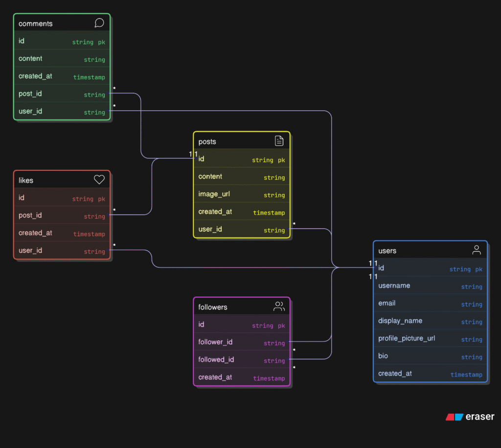Click created_at row in likes table
Viewport: 501px width, 448px height.
(62, 233)
